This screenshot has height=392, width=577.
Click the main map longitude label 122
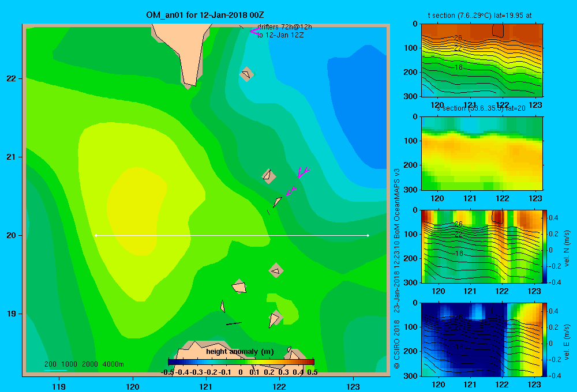tap(279, 386)
